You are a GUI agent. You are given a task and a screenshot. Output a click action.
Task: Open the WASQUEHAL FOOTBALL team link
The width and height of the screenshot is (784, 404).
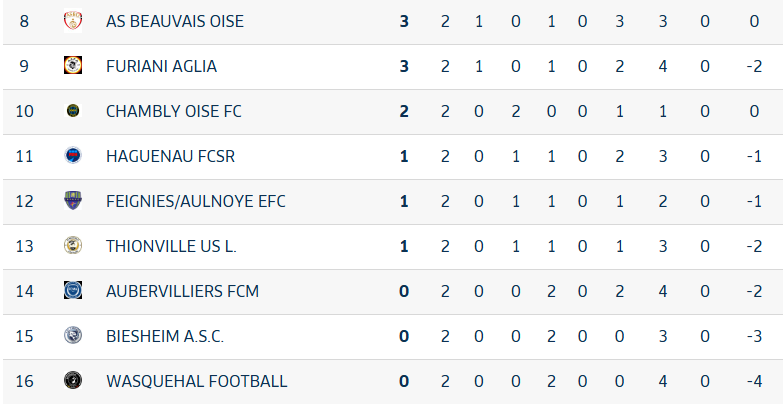click(x=196, y=381)
